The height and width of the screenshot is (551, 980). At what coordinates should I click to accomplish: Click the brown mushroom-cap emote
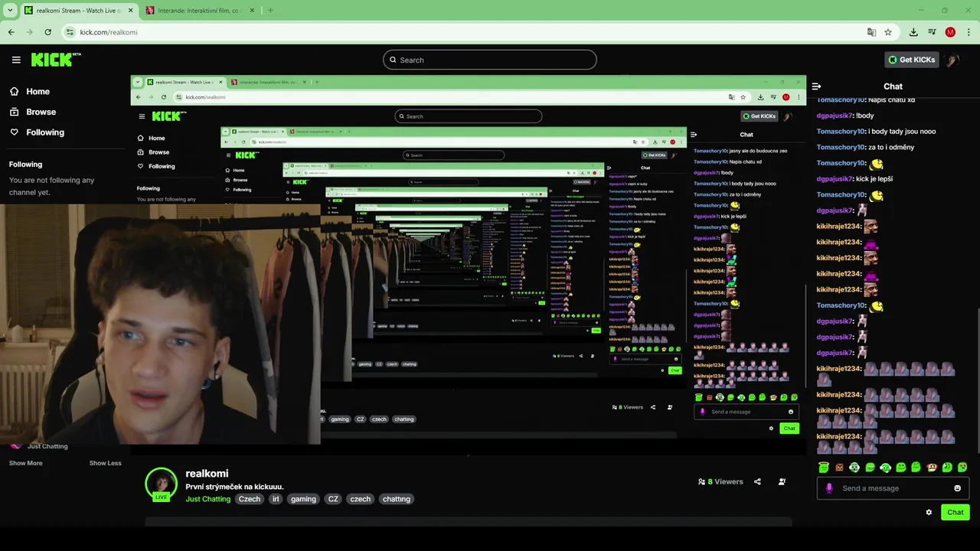pyautogui.click(x=932, y=467)
